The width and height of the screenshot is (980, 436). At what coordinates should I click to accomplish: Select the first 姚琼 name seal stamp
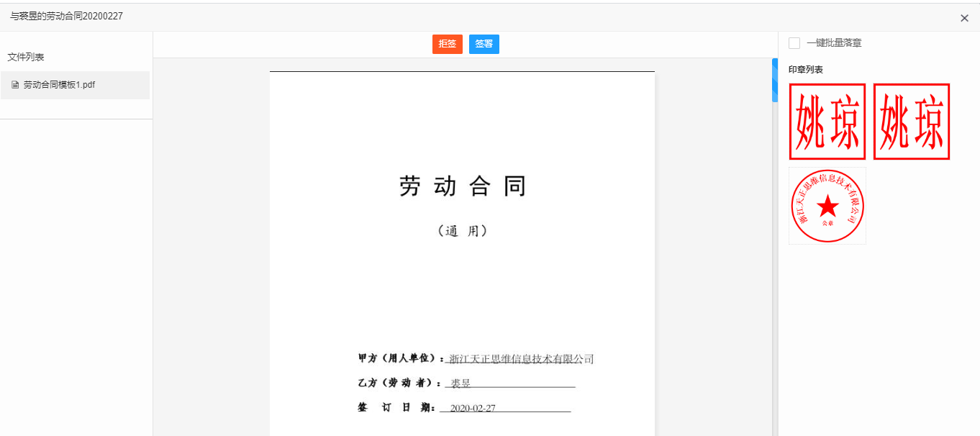[827, 121]
